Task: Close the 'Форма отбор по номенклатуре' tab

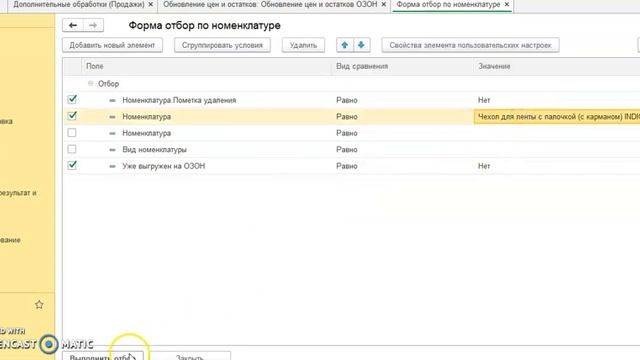Action: pyautogui.click(x=507, y=4)
